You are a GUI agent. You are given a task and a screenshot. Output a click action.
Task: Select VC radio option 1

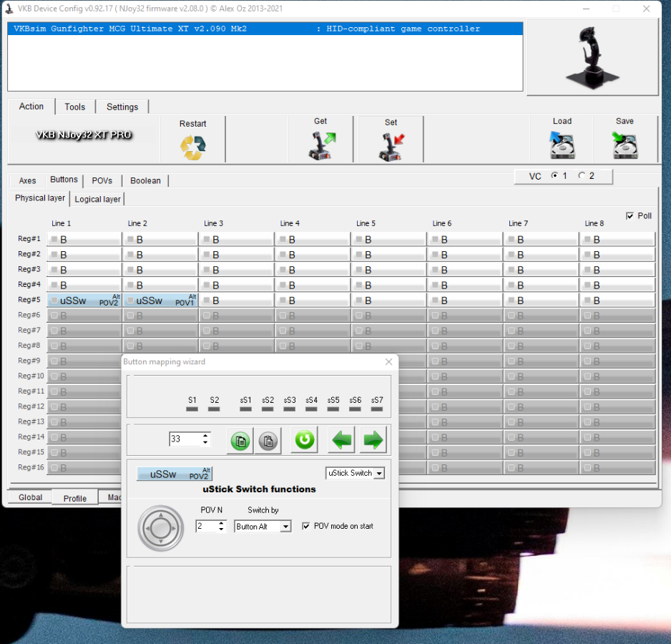click(554, 175)
